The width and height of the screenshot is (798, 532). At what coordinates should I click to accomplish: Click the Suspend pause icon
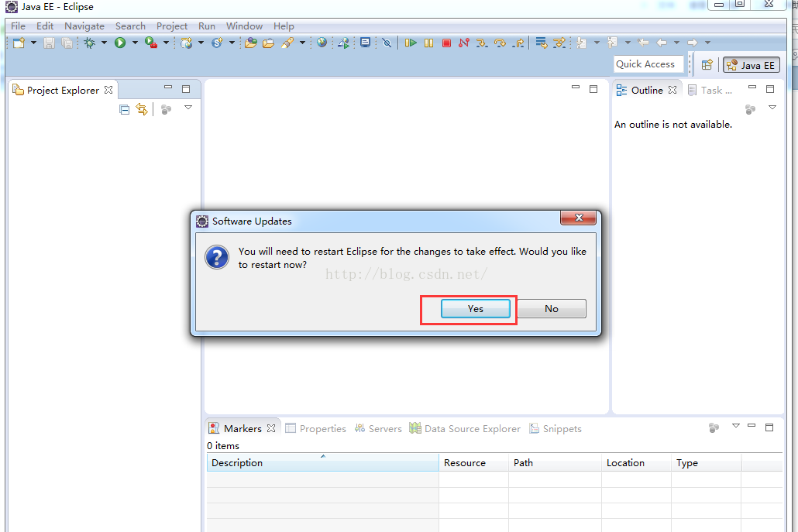[429, 43]
